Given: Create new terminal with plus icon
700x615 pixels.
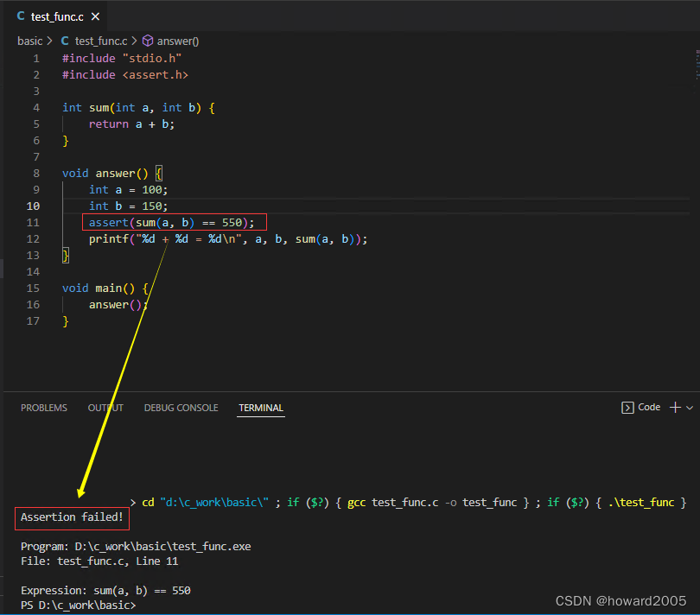Looking at the screenshot, I should pyautogui.click(x=675, y=408).
